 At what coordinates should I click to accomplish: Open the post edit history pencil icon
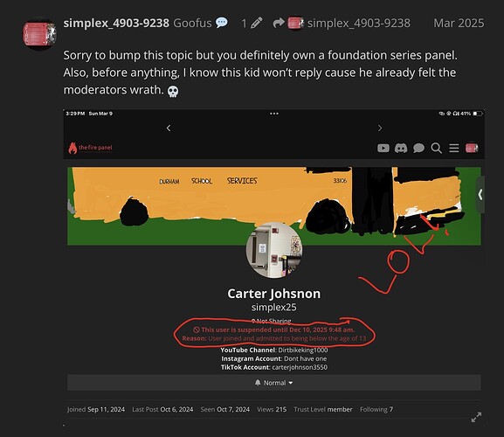tap(257, 23)
